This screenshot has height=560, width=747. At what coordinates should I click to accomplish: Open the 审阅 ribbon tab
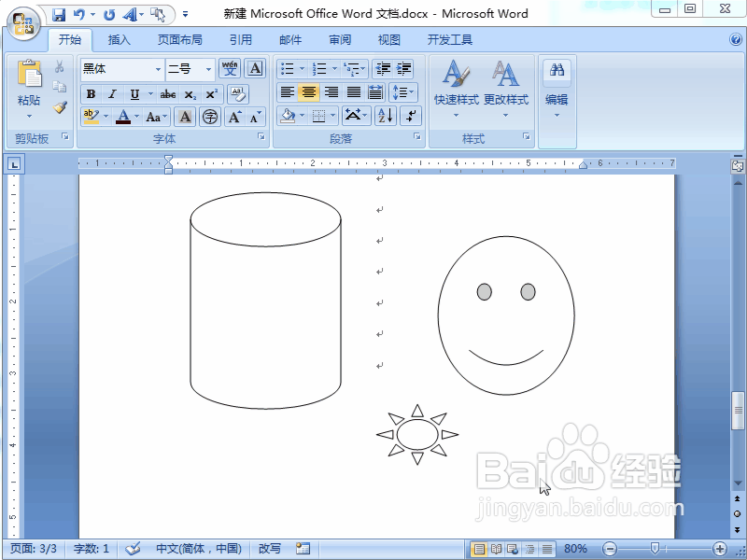coord(340,39)
